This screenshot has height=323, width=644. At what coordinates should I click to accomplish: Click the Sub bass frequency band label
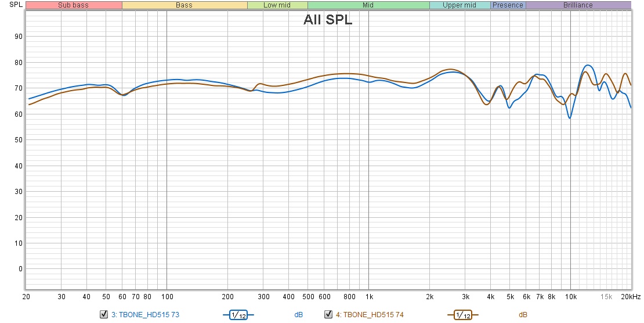tap(74, 5)
